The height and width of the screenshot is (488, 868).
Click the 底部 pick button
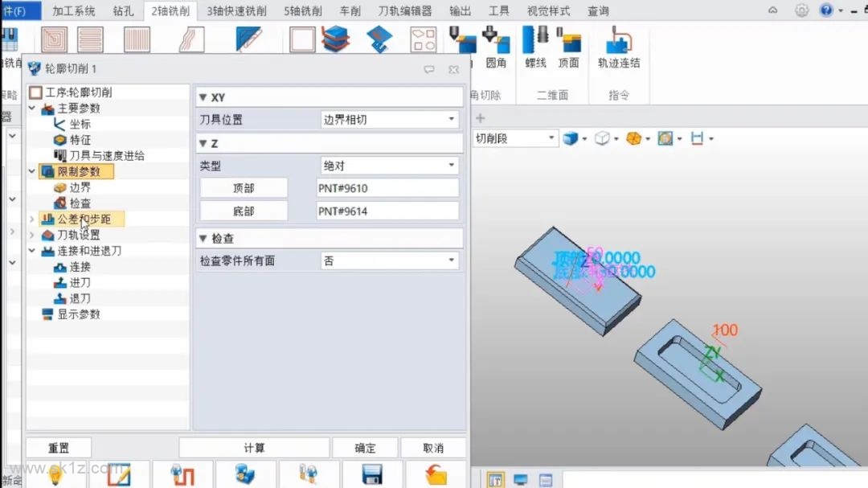point(244,211)
